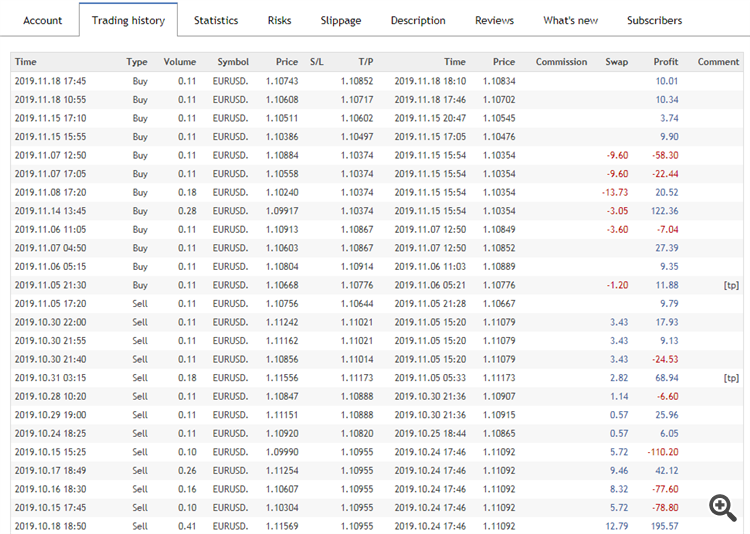Click swap value -13.73
This screenshot has height=534, width=750.
pos(615,193)
